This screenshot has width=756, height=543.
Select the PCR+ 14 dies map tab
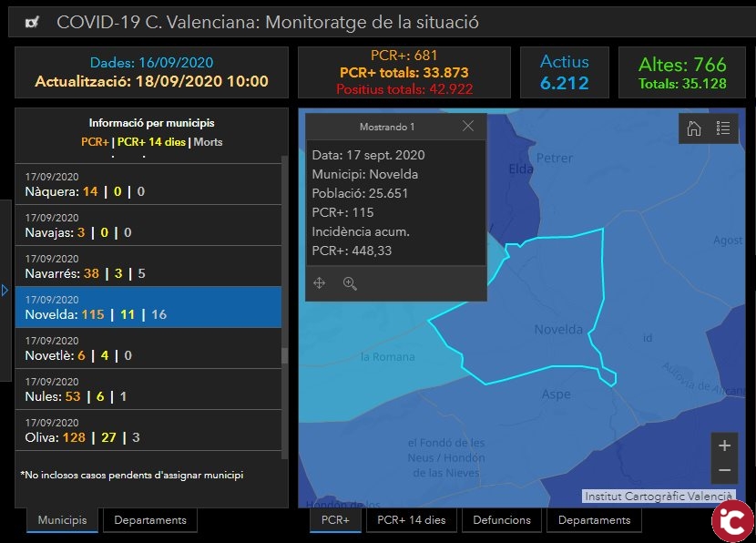(412, 520)
